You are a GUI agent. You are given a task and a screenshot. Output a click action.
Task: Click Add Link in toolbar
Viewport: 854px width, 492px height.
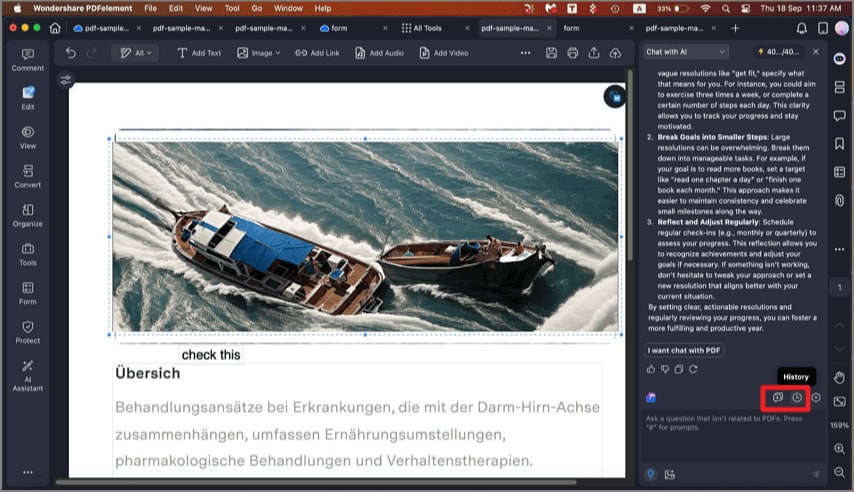[317, 53]
